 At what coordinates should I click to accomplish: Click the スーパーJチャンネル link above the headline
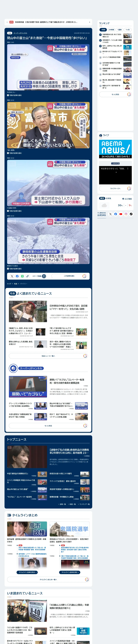[20, 33]
